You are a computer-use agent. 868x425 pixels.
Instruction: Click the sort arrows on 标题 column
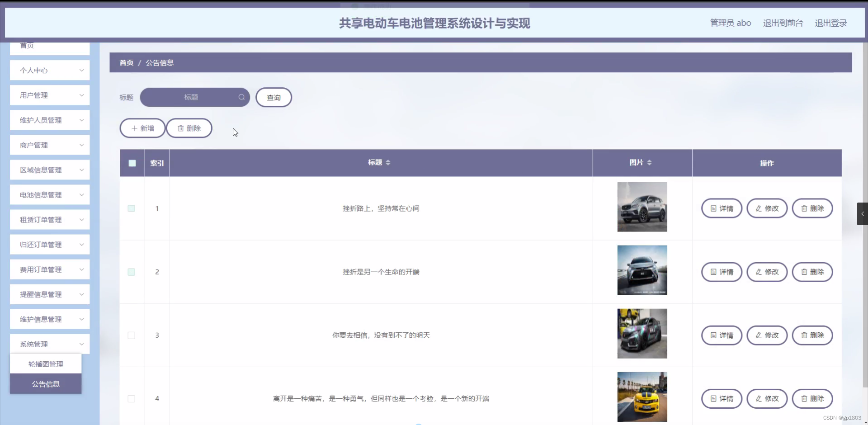(389, 163)
